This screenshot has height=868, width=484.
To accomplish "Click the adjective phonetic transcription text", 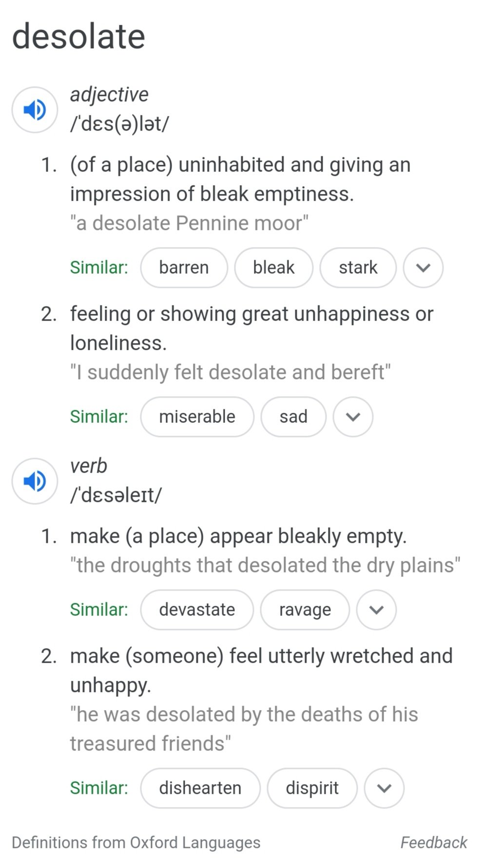I will [x=119, y=124].
